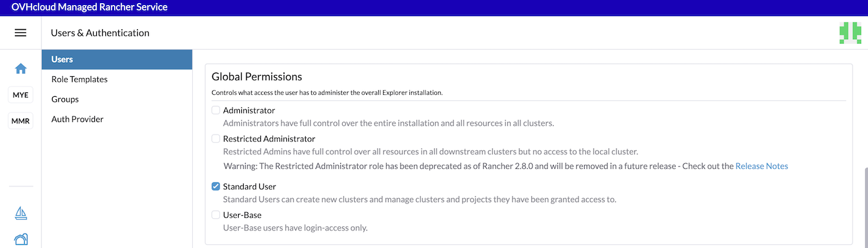Viewport: 868px width, 248px height.
Task: Navigate to Groups
Action: point(65,99)
